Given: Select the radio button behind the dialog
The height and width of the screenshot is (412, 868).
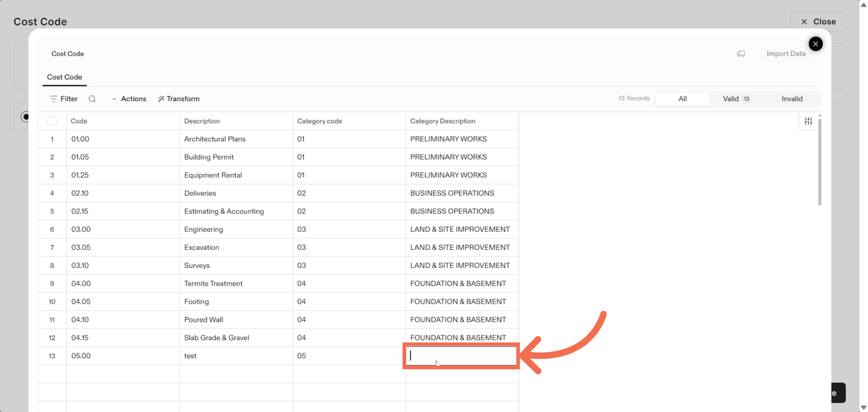Looking at the screenshot, I should [25, 117].
